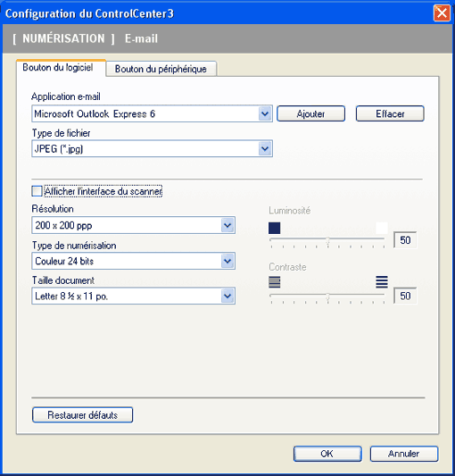Click Restaurer défauts button
Image resolution: width=455 pixels, height=476 pixels.
click(x=82, y=415)
